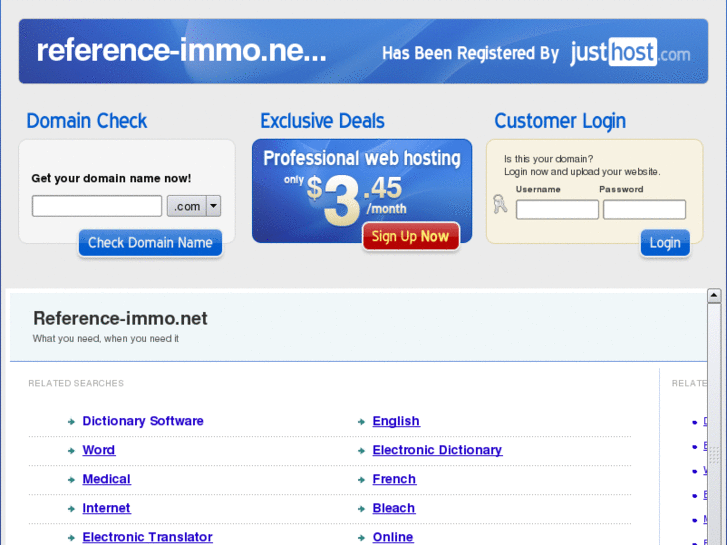
Task: Click the Reference-immo.net heading
Action: 121,319
